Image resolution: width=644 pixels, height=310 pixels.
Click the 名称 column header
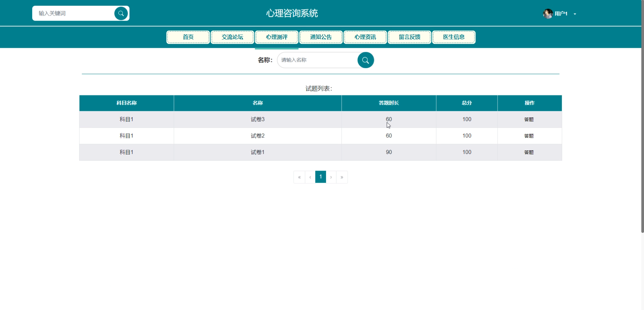(258, 103)
